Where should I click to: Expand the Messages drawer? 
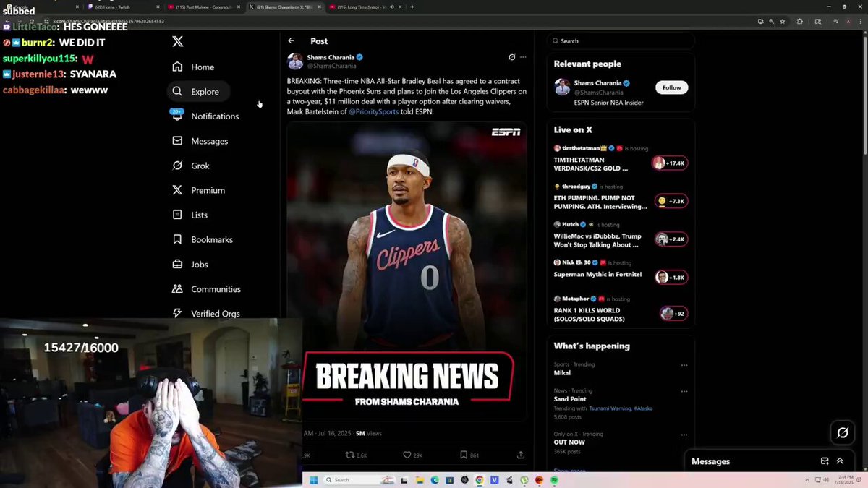click(840, 461)
